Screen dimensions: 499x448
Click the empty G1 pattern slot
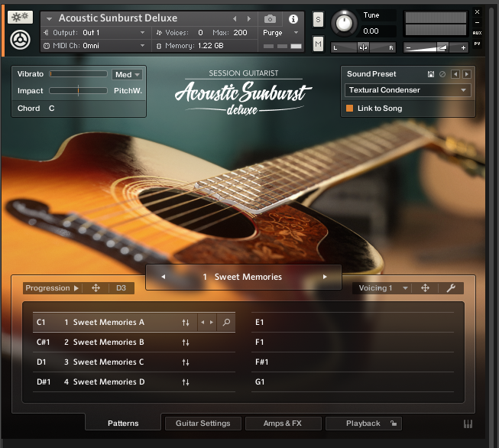[x=352, y=381]
